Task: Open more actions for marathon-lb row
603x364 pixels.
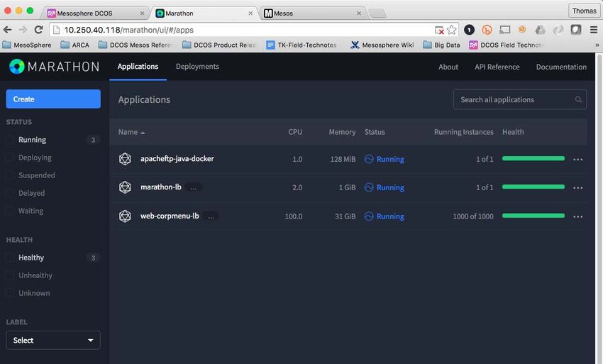Action: 577,188
